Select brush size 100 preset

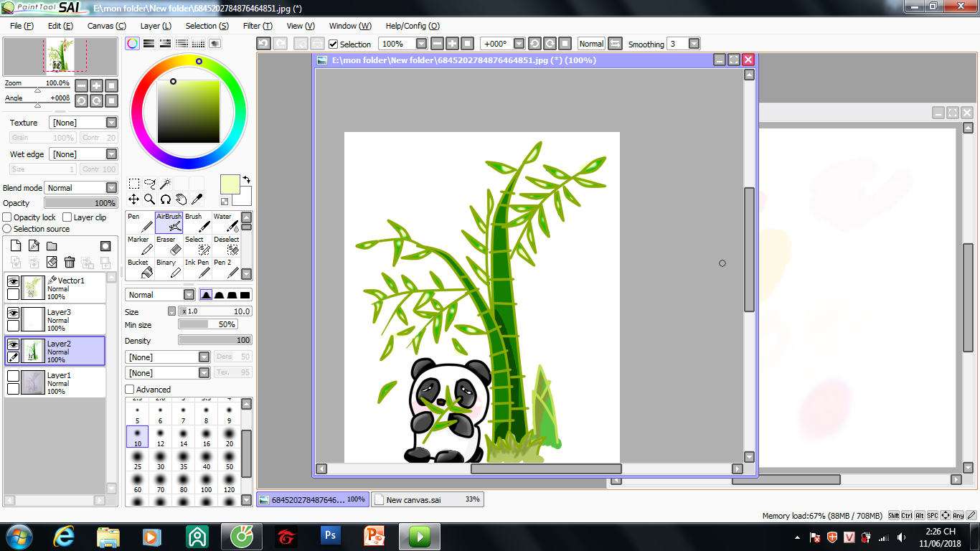pyautogui.click(x=206, y=482)
